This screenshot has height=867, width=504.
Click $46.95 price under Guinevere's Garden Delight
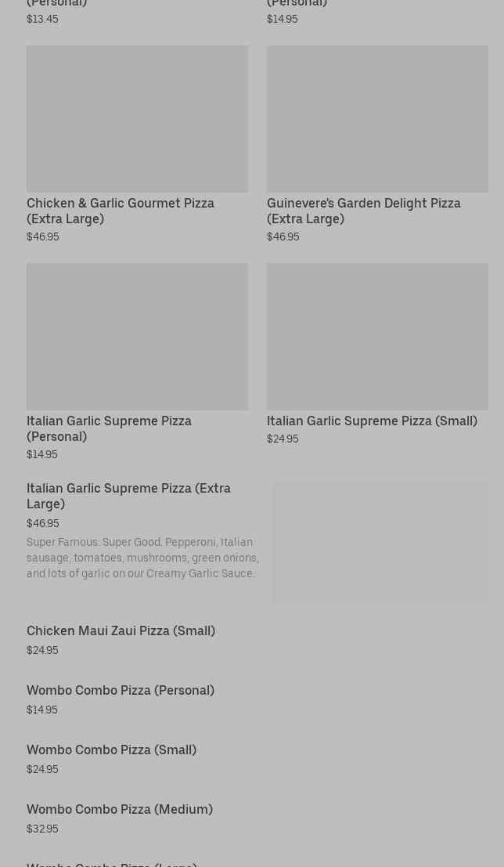coord(283,237)
